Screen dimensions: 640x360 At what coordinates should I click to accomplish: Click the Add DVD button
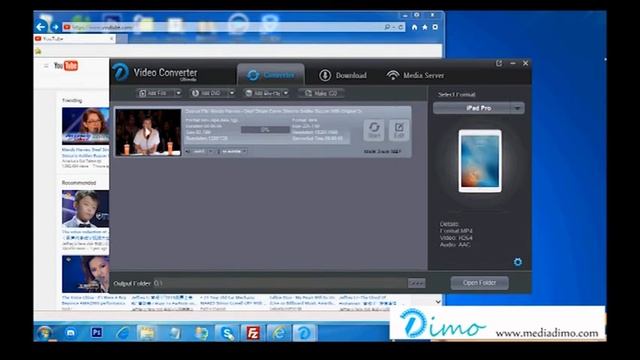(x=209, y=93)
